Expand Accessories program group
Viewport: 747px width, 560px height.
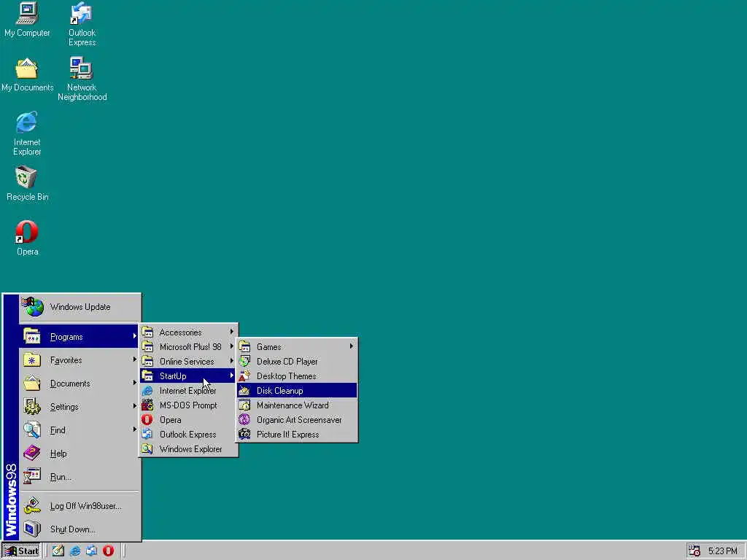pos(189,332)
